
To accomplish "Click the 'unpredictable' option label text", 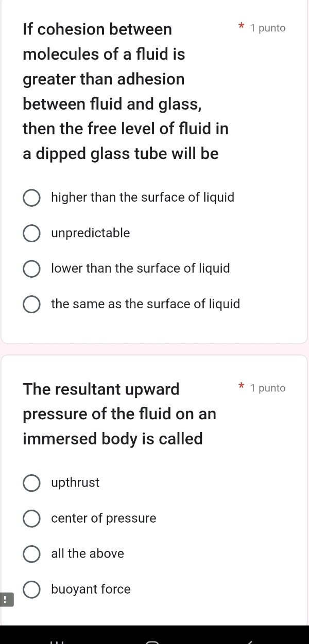I will [91, 233].
